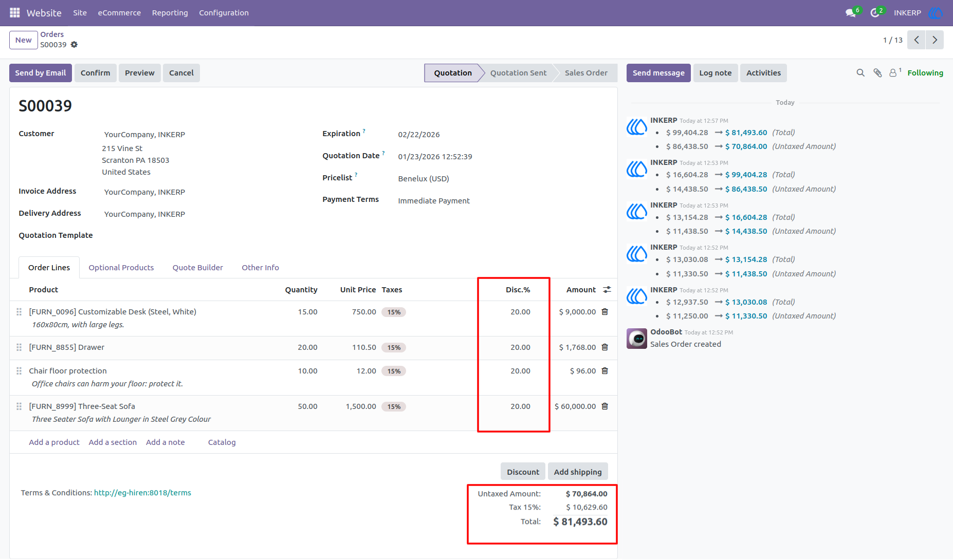Grab the drag handle of the Drawer line
This screenshot has height=560, width=953.
pyautogui.click(x=19, y=347)
